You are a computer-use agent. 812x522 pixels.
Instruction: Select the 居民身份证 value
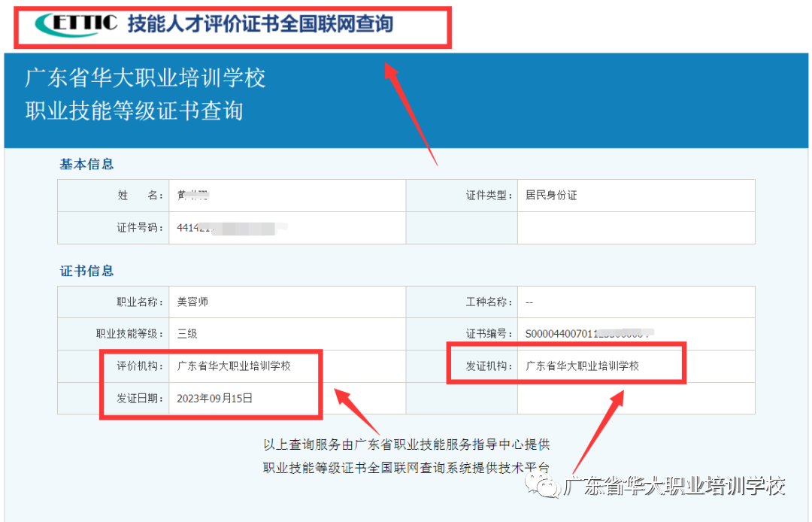point(551,196)
